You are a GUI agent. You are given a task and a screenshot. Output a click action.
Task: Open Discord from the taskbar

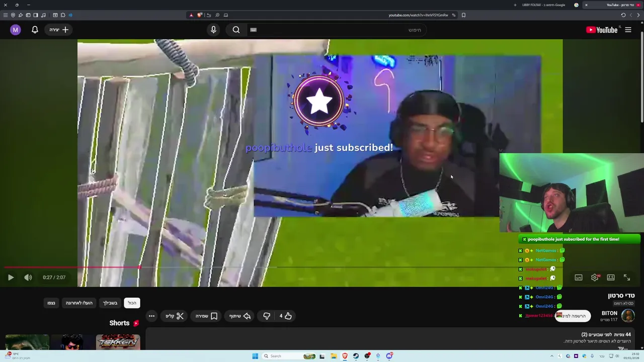pos(389,356)
